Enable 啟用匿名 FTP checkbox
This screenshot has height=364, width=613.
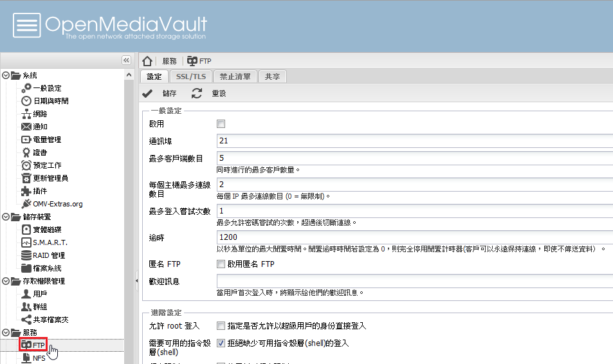point(221,264)
